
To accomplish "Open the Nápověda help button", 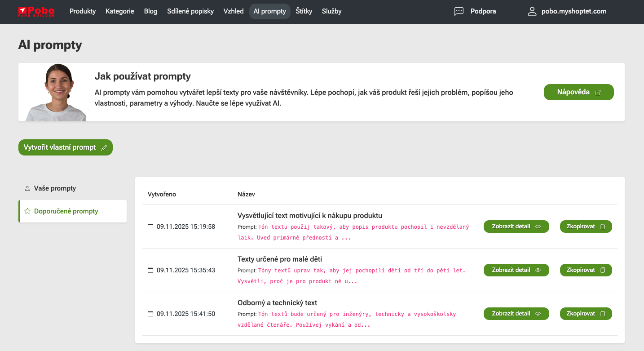I will 578,92.
